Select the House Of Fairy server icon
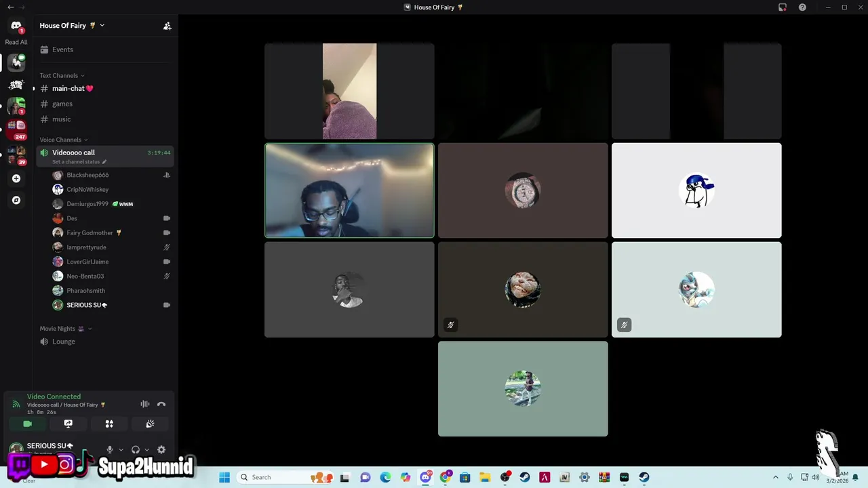Viewport: 868px width, 488px height. (x=16, y=63)
